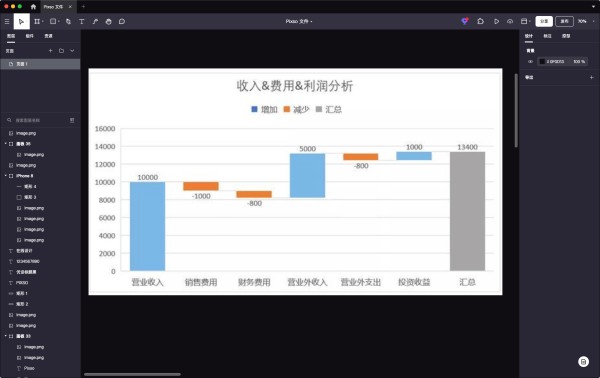Select image.png inside 画板 36
Viewport: 600px width, 378px height.
[x=40, y=155]
